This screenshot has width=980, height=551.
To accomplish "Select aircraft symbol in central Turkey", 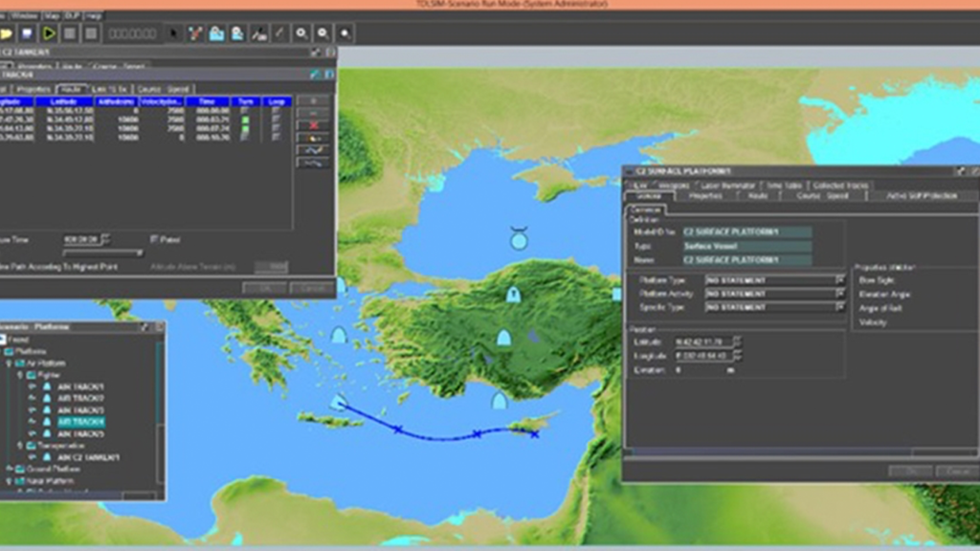I will [503, 338].
